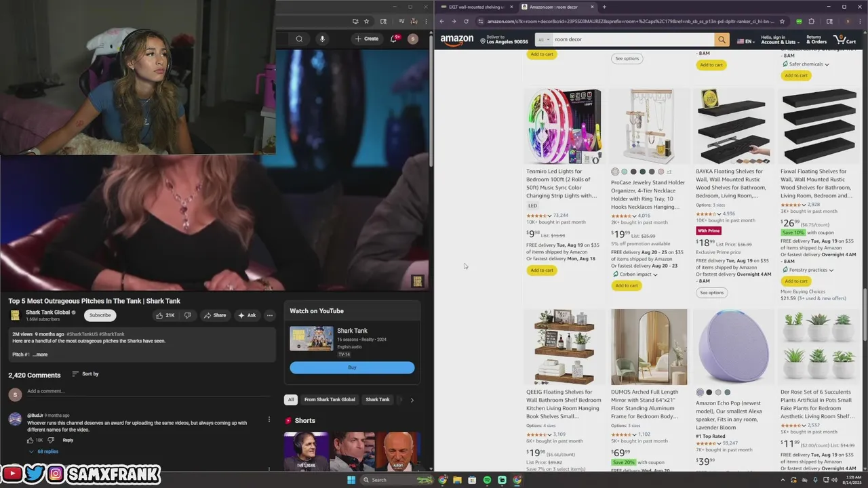Open Spotify from the taskbar
The image size is (868, 488).
click(487, 480)
